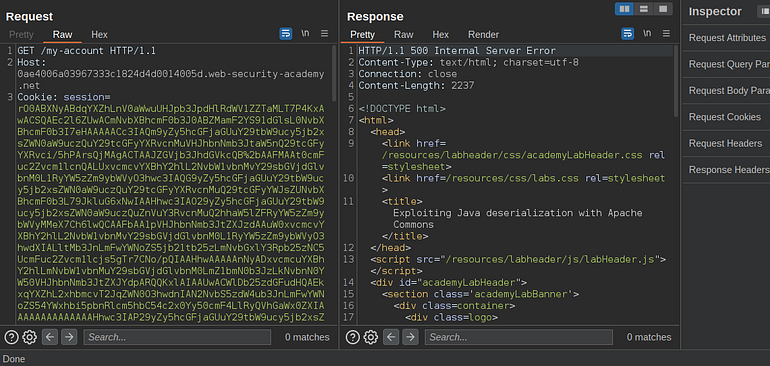
Task: Switch Request view to Raw tab
Action: coord(62,34)
